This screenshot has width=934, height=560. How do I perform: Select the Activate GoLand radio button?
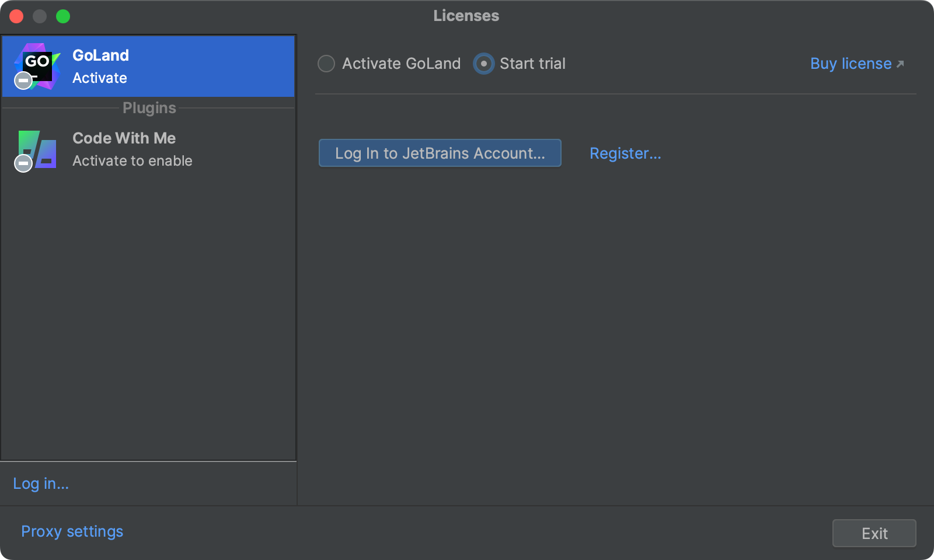click(x=326, y=64)
